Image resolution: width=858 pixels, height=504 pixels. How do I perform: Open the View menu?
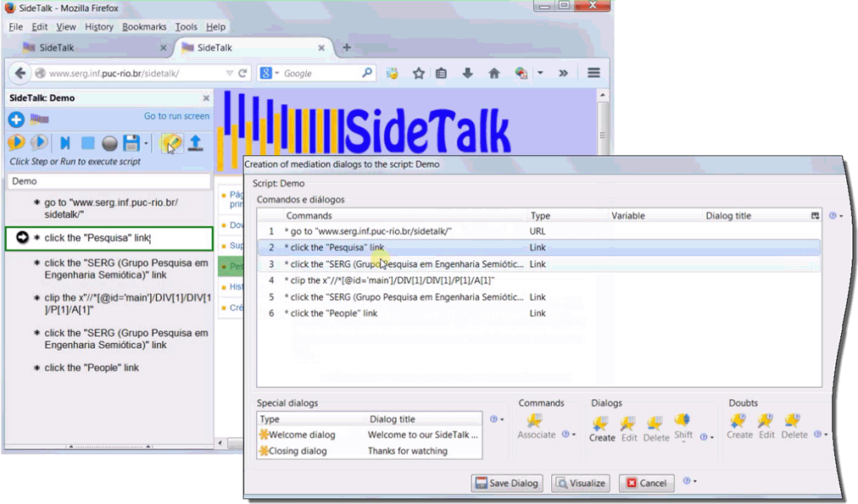tap(66, 27)
